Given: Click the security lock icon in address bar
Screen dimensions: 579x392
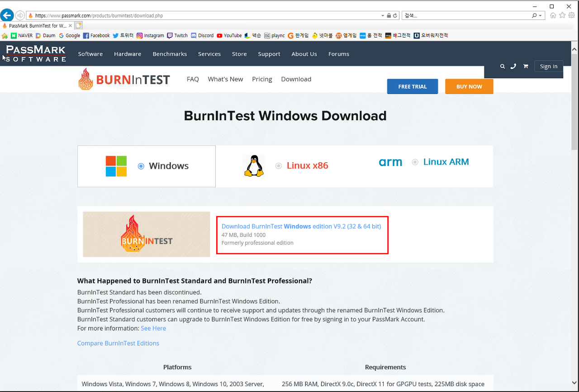Looking at the screenshot, I should coord(389,15).
